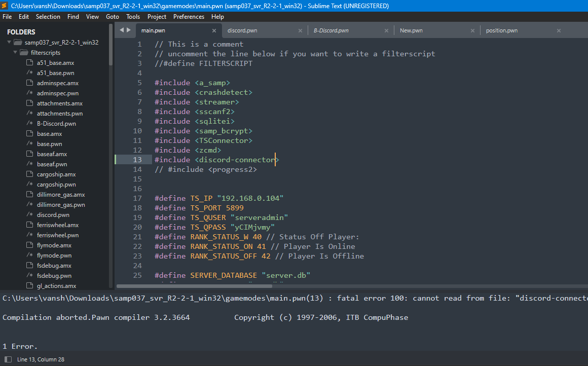Close the main.pwn tab

point(214,31)
